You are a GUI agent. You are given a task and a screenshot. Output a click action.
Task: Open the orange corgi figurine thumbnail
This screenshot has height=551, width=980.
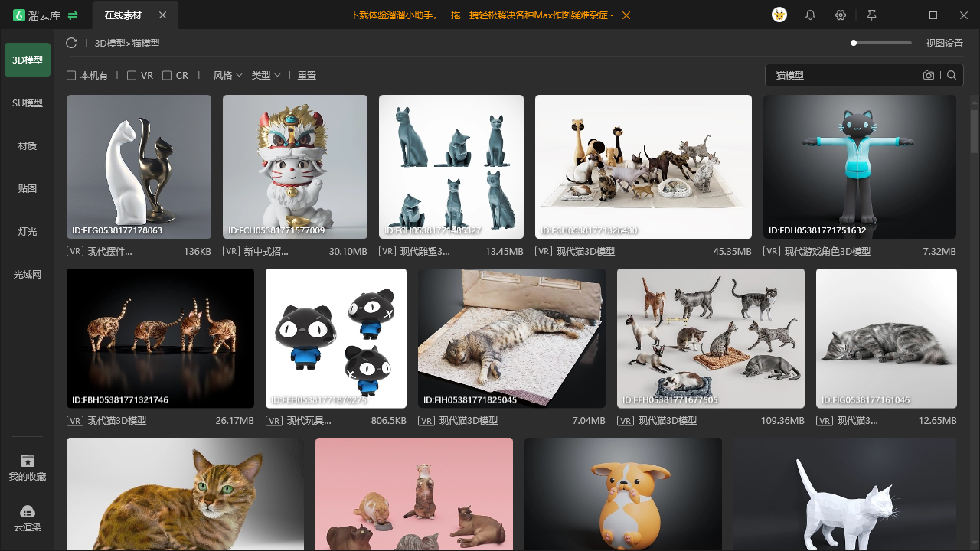623,494
